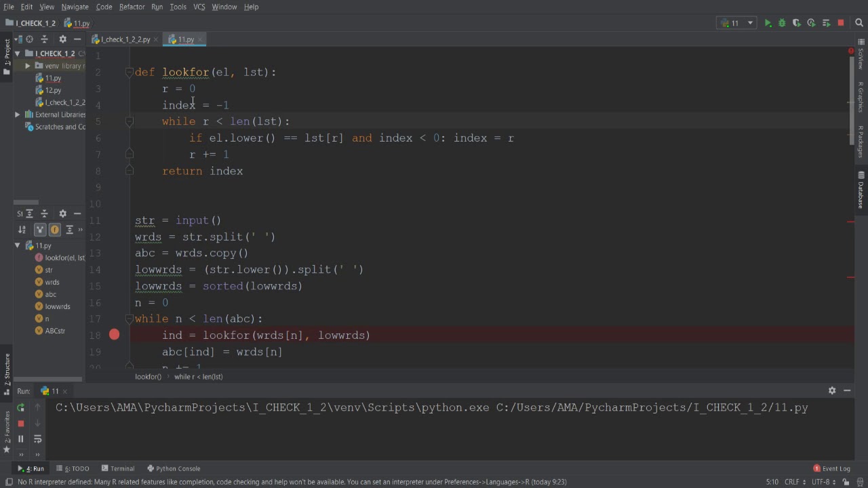Close the 11.py editor tab
868x488 pixels.
click(x=200, y=39)
